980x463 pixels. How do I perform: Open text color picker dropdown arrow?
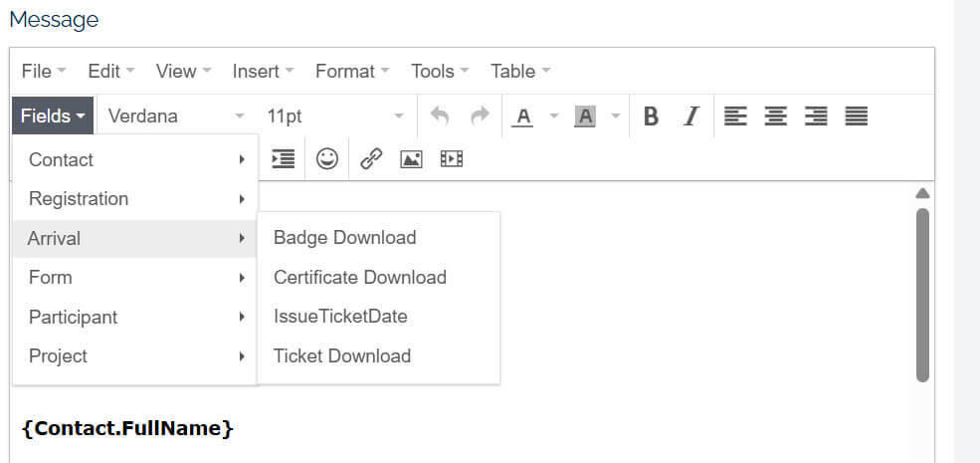point(553,116)
